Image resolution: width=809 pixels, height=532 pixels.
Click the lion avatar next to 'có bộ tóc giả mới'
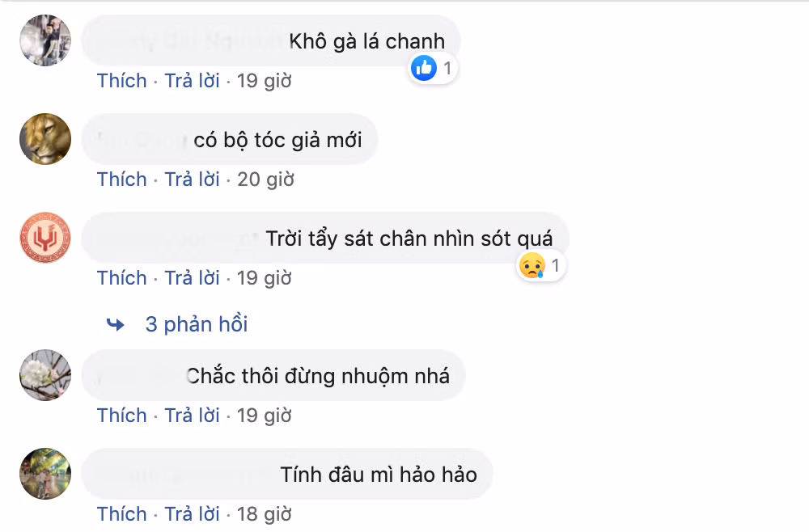click(x=44, y=139)
